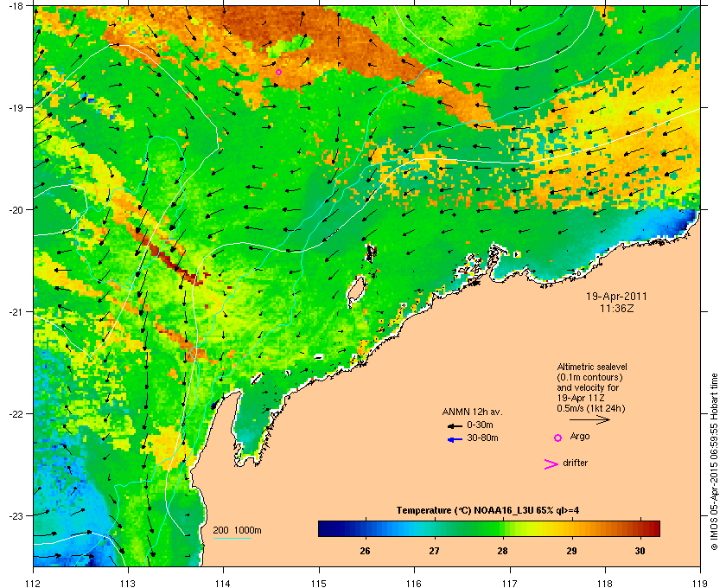This screenshot has width=726, height=588.
Task: Click the "200 1000m" isobath label
Action: (x=237, y=531)
